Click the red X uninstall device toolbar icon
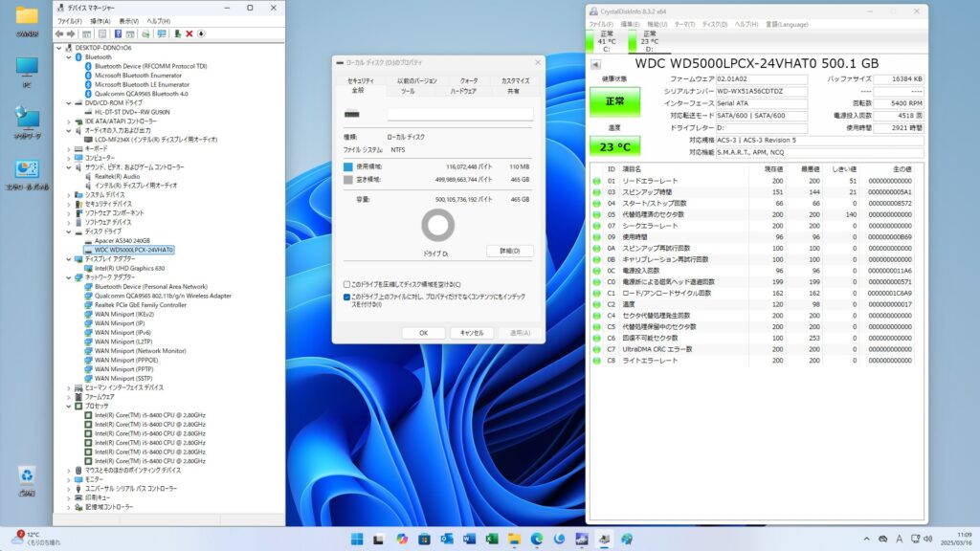 pos(189,33)
